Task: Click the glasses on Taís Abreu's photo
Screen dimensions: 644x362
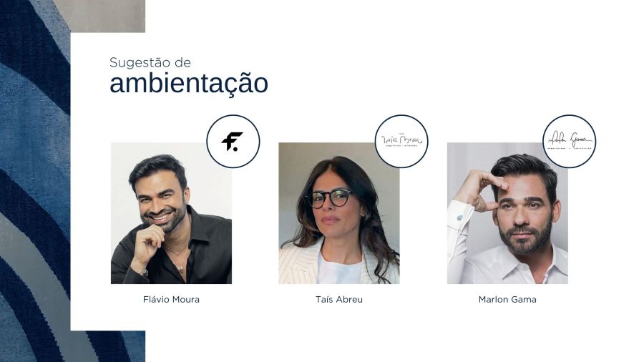Action: tap(330, 199)
